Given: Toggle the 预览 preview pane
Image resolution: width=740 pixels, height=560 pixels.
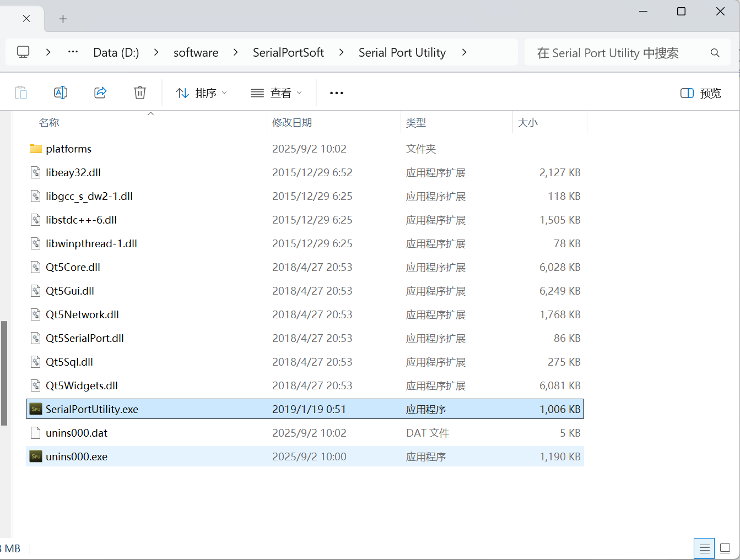Looking at the screenshot, I should [x=701, y=93].
